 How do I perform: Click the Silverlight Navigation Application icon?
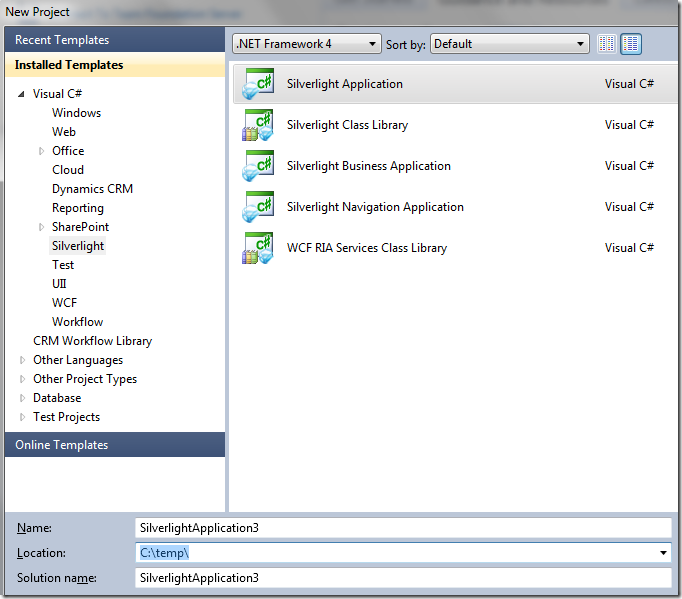258,207
